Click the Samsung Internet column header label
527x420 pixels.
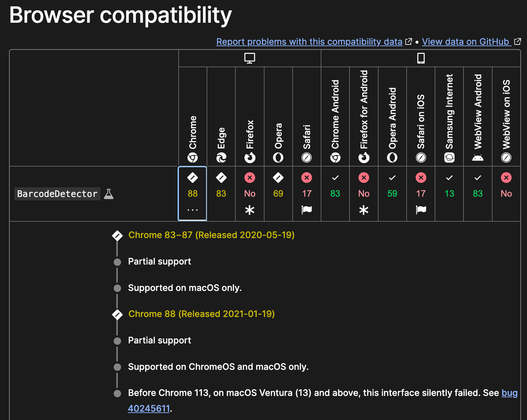pyautogui.click(x=449, y=112)
